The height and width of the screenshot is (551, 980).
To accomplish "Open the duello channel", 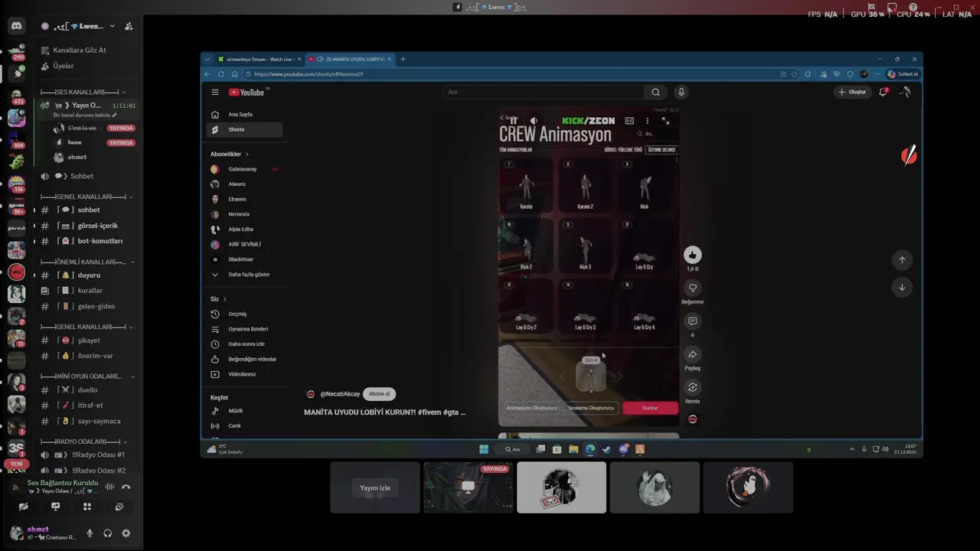I will tap(88, 390).
